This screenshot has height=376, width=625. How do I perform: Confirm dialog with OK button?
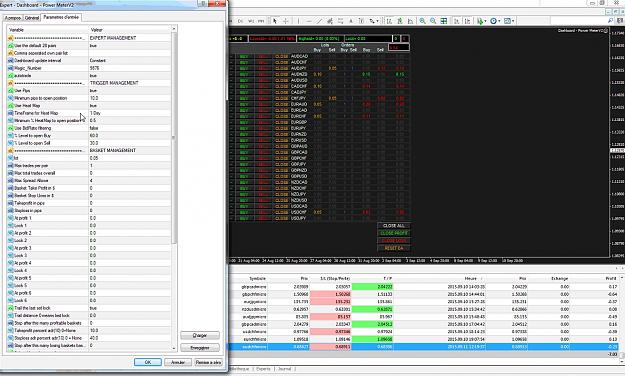point(147,362)
